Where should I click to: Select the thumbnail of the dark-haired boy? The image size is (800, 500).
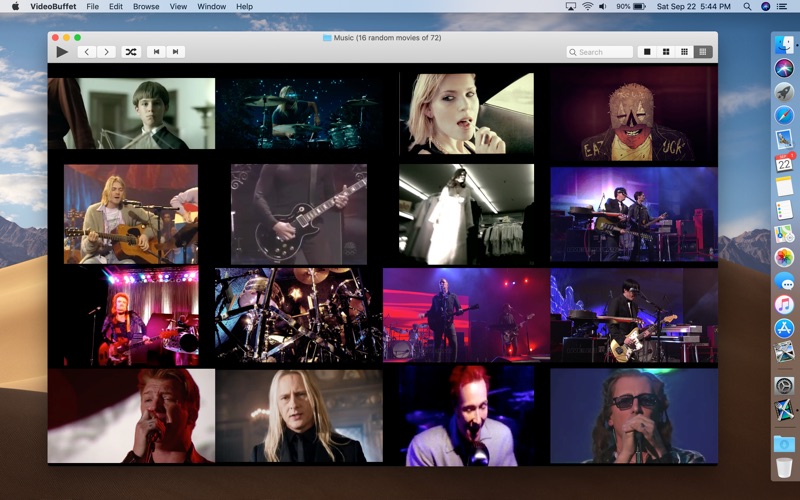(131, 113)
